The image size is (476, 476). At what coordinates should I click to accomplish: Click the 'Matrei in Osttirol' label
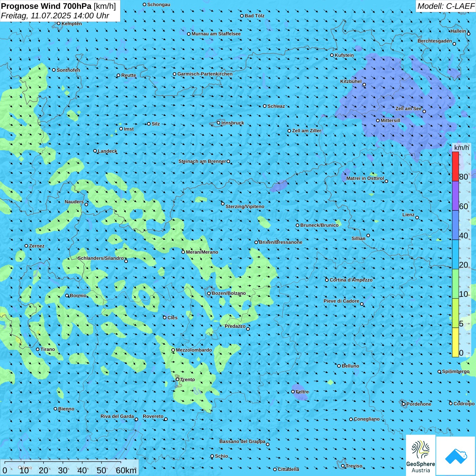pyautogui.click(x=365, y=178)
